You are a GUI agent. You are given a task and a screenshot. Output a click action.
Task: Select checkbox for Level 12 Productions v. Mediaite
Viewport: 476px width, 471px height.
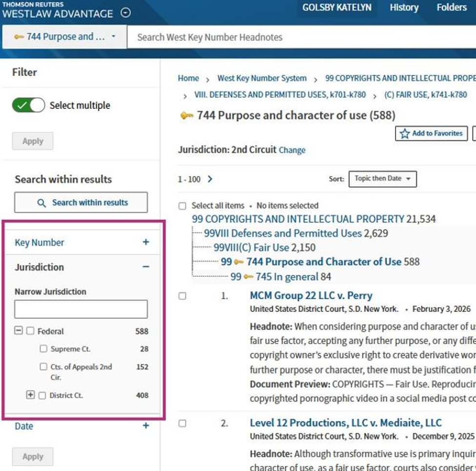click(x=182, y=423)
